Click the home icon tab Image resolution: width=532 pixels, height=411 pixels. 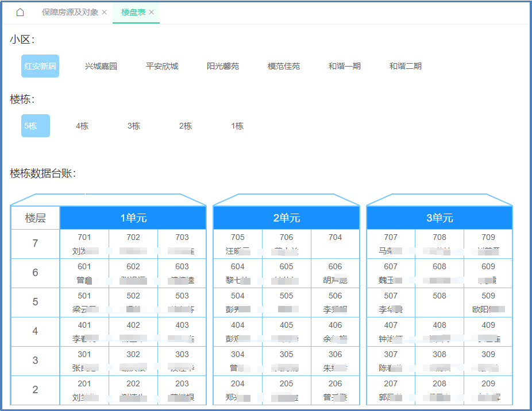pyautogui.click(x=20, y=12)
